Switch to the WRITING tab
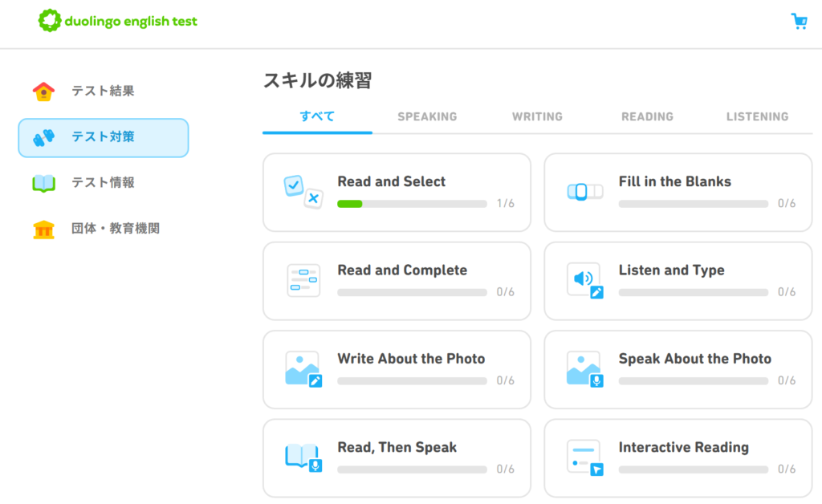822x504 pixels. point(537,116)
